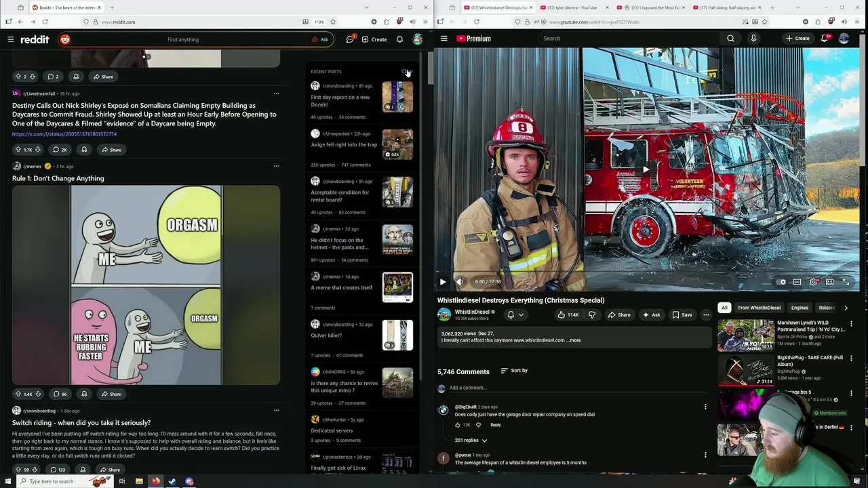Open comments on the Destiny post (2K)
This screenshot has width=868, height=488.
click(x=60, y=150)
